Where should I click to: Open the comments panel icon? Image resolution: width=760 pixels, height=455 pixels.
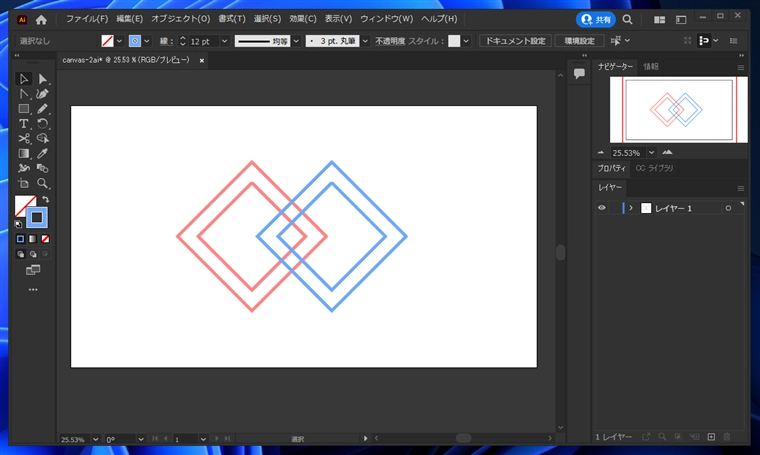click(x=579, y=74)
